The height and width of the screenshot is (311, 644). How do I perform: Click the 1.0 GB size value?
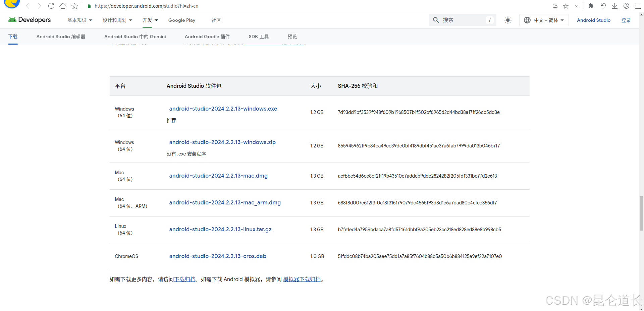[317, 256]
